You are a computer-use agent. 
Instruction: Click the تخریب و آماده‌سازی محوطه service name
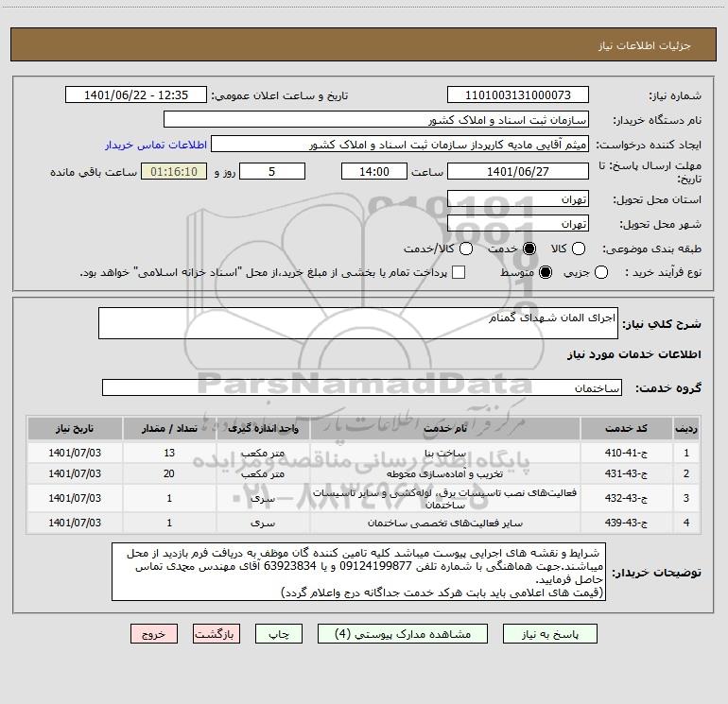pyautogui.click(x=444, y=473)
